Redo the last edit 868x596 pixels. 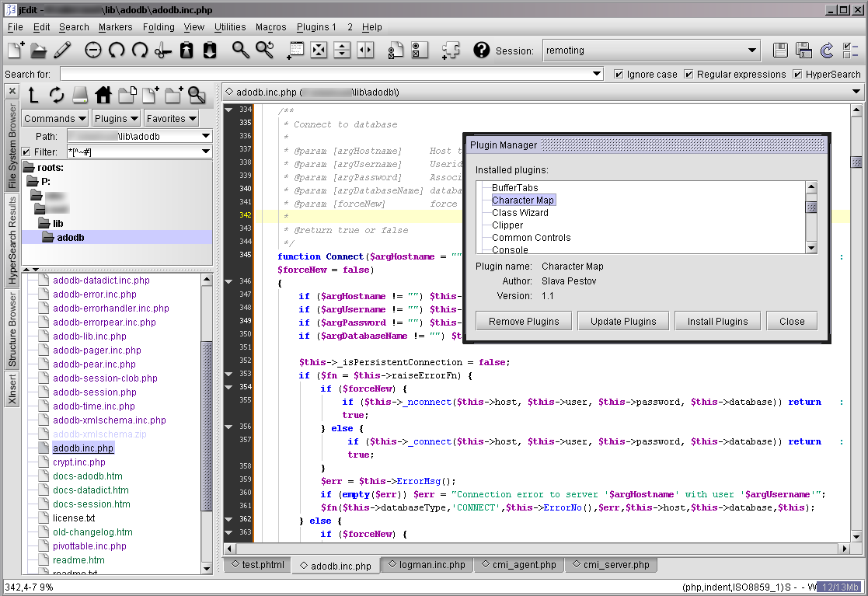click(140, 51)
